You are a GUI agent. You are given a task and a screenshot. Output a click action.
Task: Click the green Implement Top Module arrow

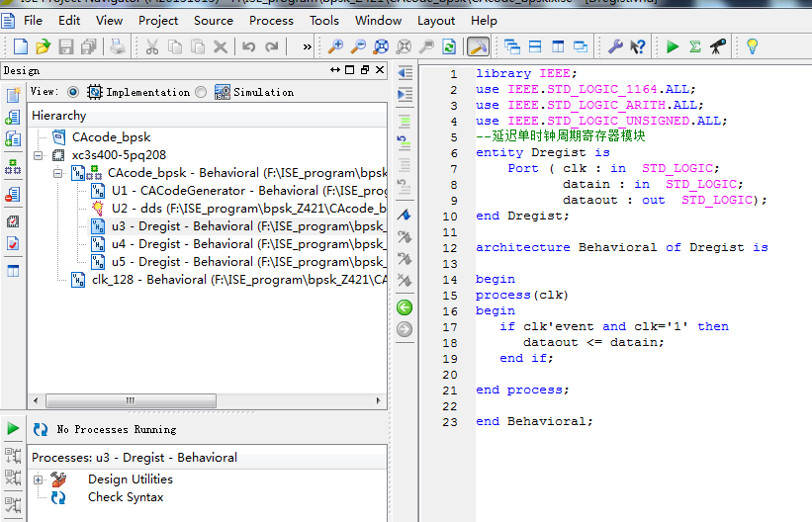tap(673, 46)
